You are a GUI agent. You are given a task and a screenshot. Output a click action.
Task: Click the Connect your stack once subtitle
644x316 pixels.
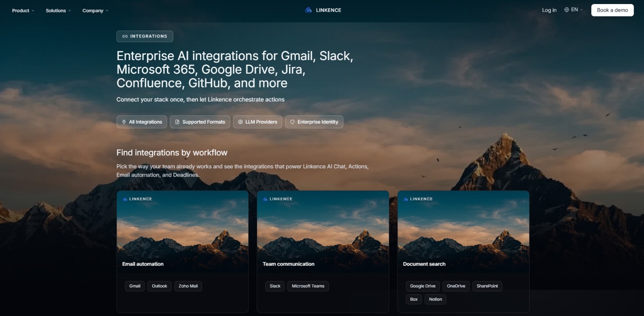200,99
